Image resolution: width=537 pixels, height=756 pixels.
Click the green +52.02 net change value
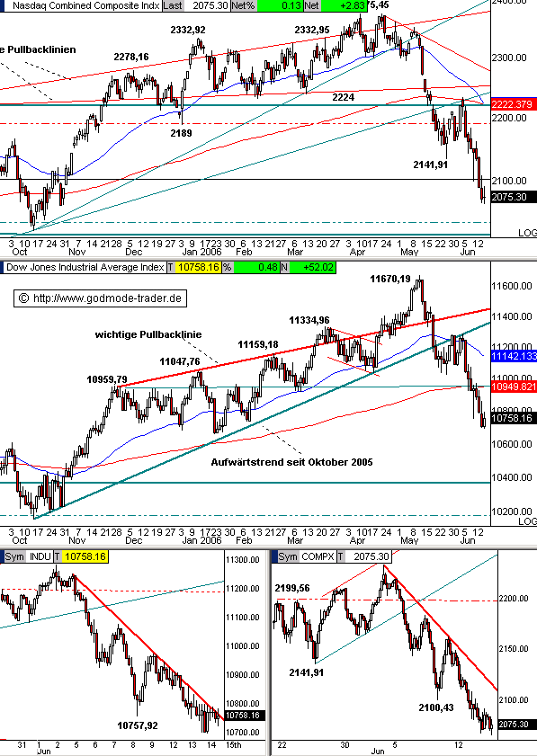coord(313,267)
